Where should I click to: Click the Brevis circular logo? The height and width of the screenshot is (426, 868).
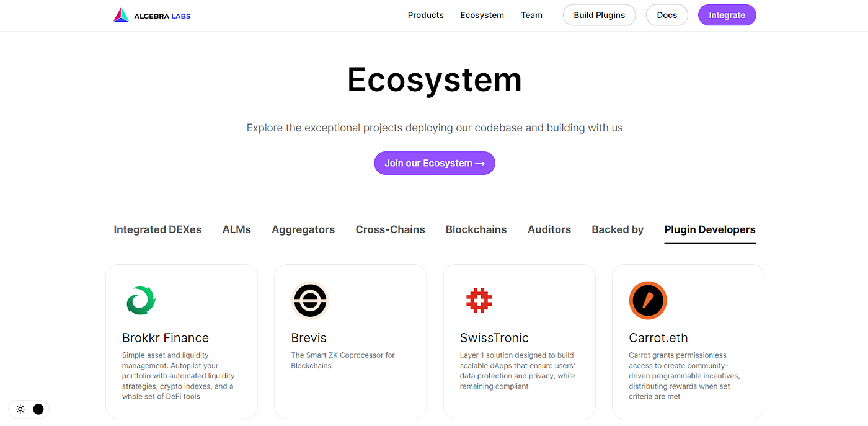309,300
